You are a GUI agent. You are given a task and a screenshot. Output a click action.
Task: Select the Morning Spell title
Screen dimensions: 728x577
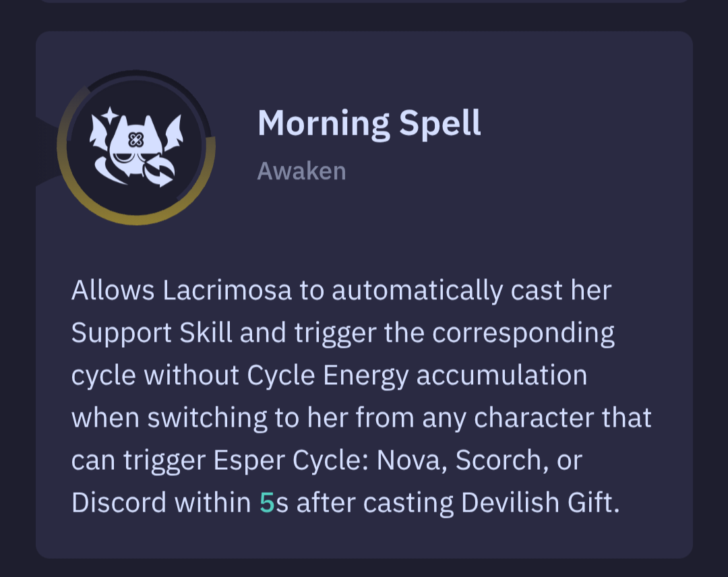[369, 123]
